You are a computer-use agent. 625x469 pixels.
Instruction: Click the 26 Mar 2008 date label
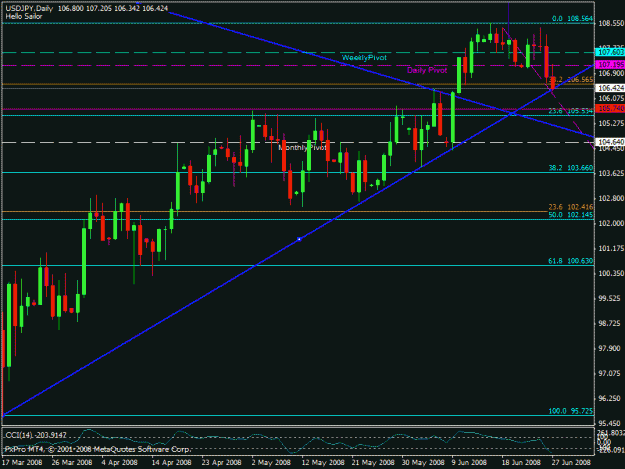pyautogui.click(x=72, y=462)
